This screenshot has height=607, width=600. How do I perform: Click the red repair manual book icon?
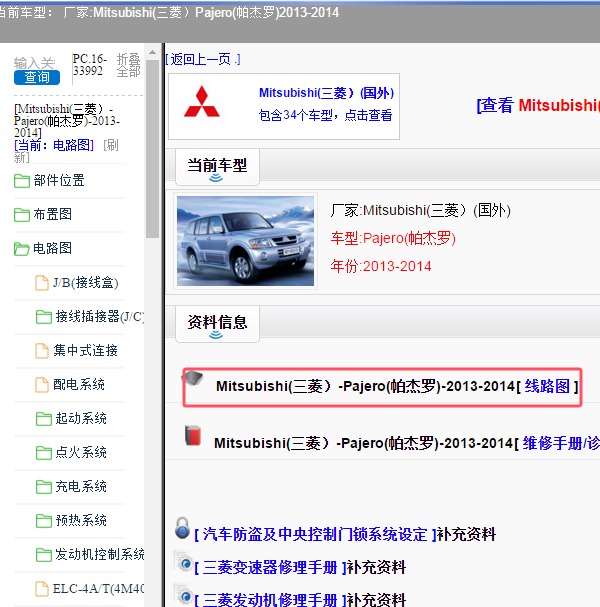[x=193, y=436]
